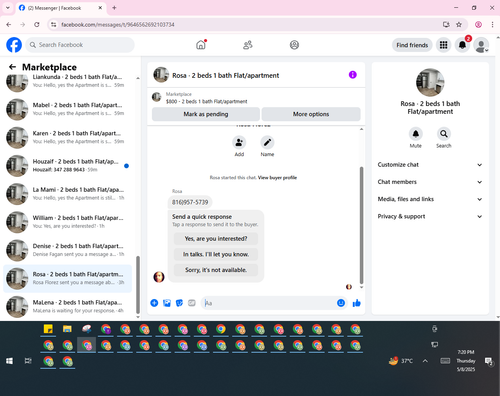This screenshot has width=500, height=396.
Task: Click Find friends button
Action: [x=412, y=45]
